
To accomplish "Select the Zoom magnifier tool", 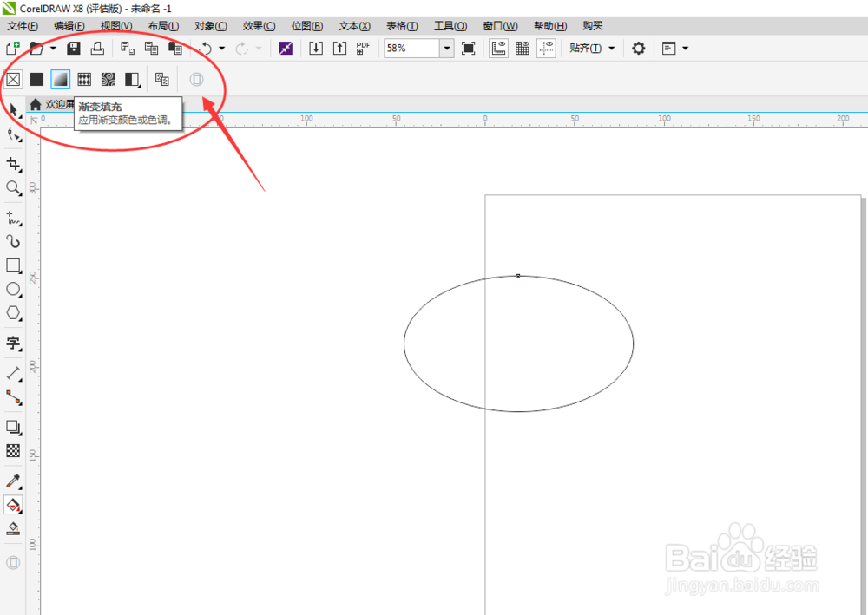I will click(14, 188).
